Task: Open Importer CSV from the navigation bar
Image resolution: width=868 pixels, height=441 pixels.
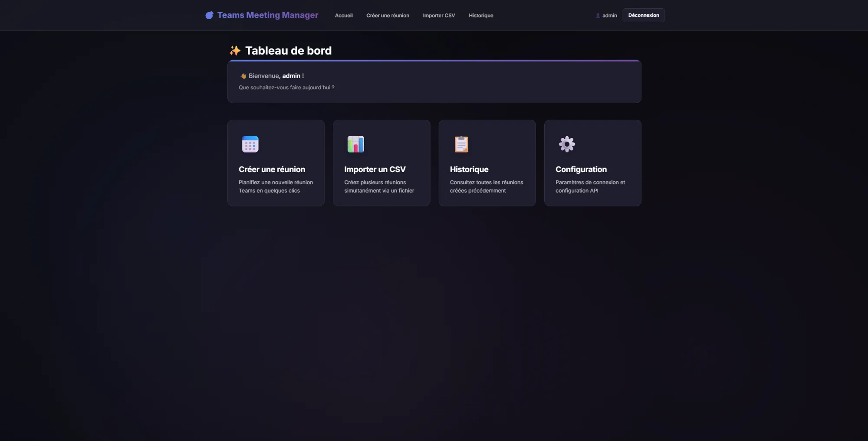Action: (x=439, y=15)
